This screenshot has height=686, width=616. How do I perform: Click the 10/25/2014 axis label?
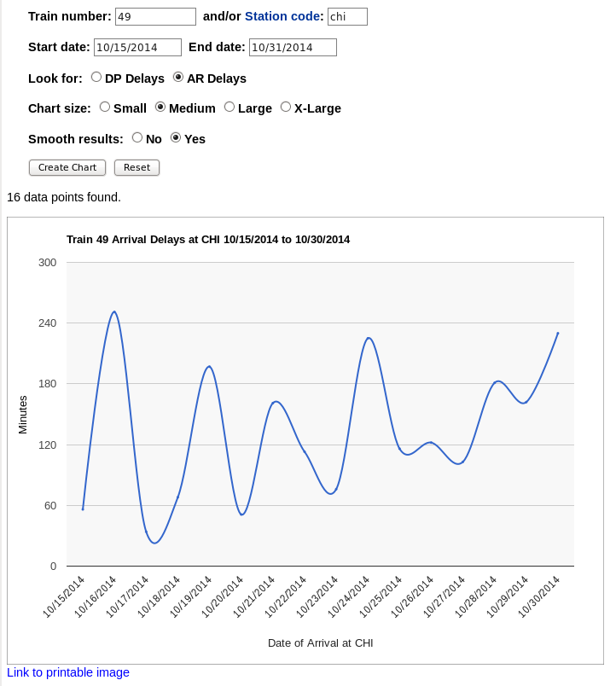(x=381, y=596)
